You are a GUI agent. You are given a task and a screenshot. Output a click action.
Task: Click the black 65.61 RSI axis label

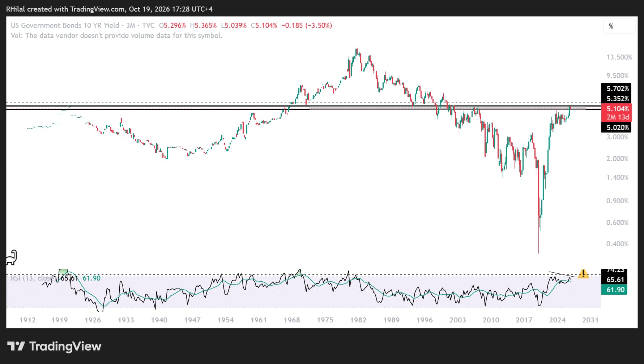coord(614,279)
